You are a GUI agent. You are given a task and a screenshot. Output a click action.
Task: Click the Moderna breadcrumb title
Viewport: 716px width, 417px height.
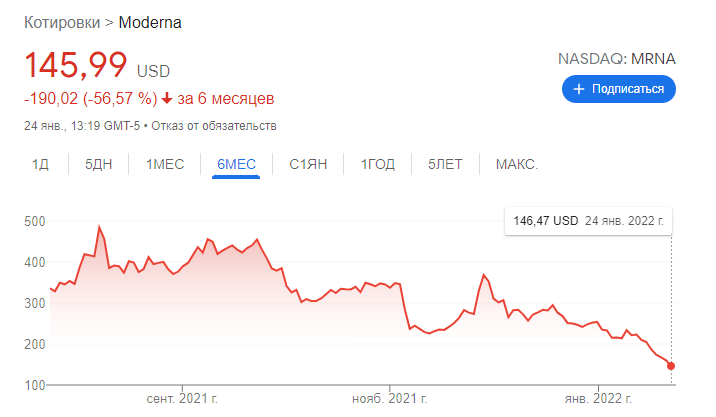151,22
